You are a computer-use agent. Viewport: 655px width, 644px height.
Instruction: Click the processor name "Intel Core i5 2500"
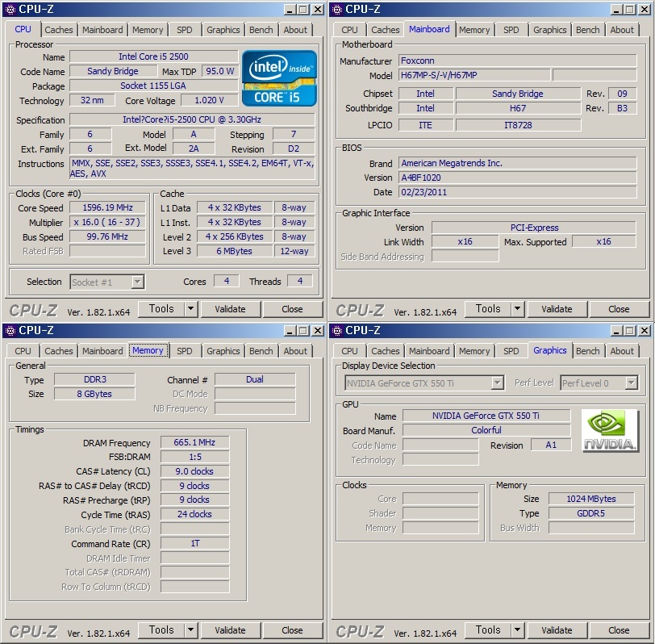[154, 56]
